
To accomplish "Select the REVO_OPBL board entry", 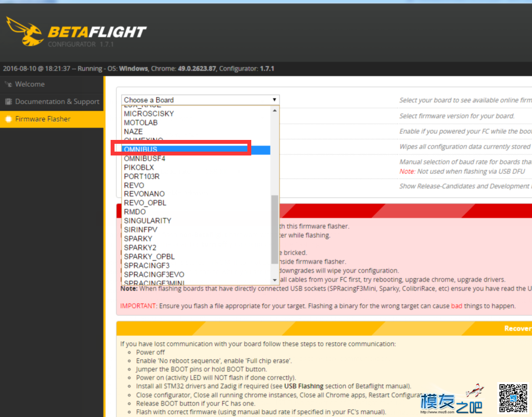I will click(x=196, y=203).
